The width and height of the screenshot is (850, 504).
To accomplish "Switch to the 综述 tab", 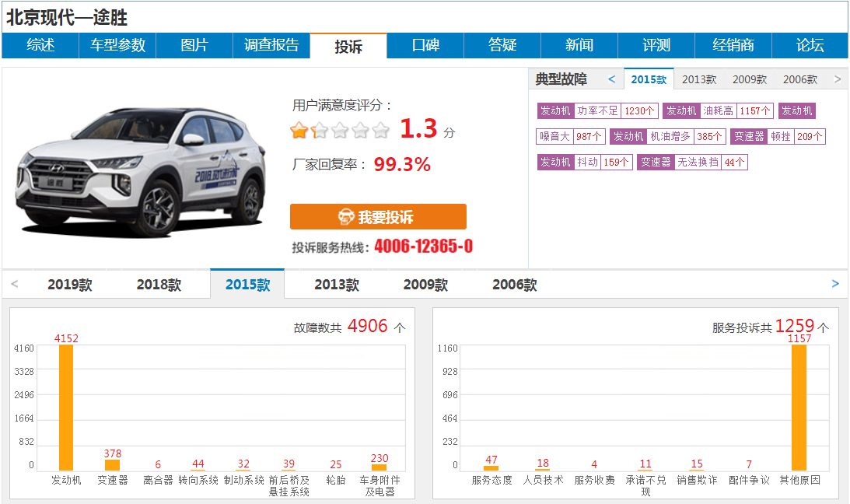I will [40, 46].
